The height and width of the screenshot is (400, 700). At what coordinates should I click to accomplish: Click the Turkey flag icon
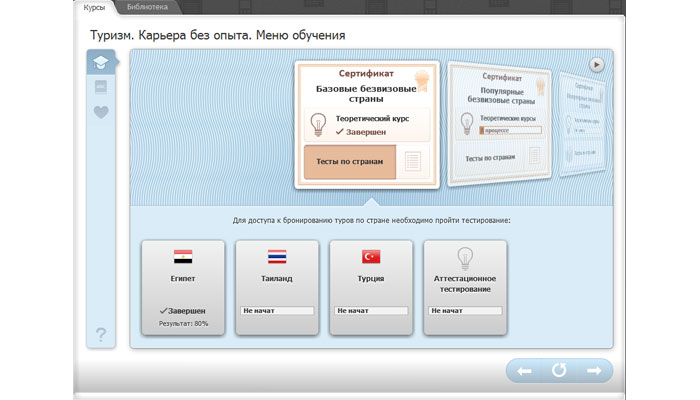pyautogui.click(x=371, y=257)
